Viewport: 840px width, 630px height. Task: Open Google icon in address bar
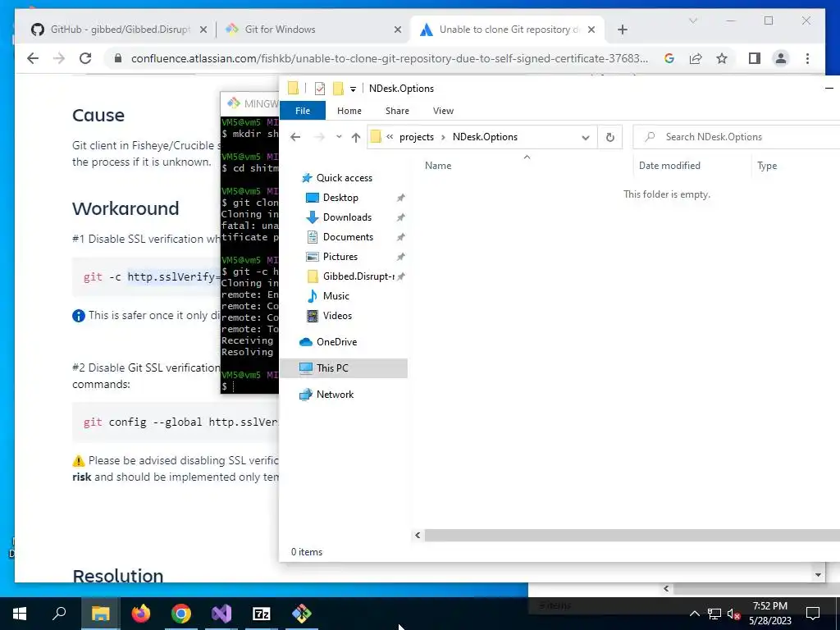669,58
